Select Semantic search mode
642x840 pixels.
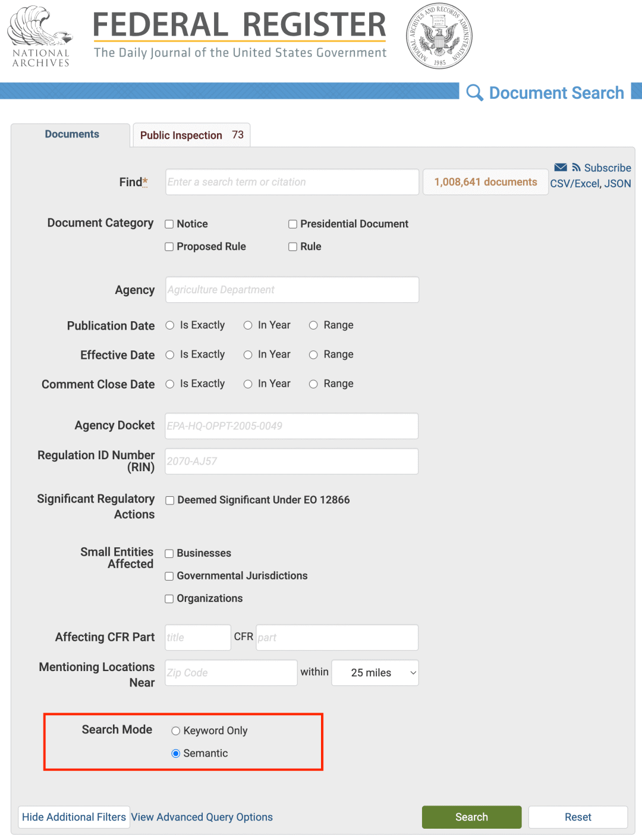coord(176,754)
